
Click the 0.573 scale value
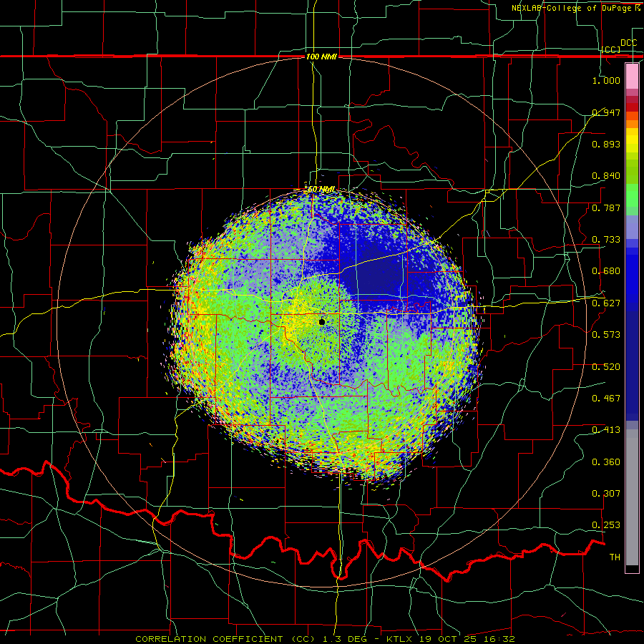606,335
